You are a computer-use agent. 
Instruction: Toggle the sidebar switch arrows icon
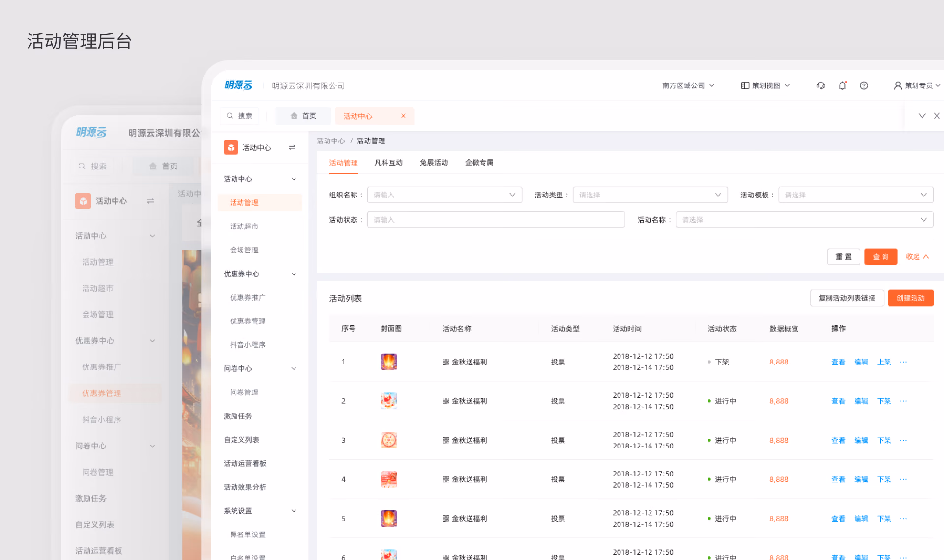[292, 147]
